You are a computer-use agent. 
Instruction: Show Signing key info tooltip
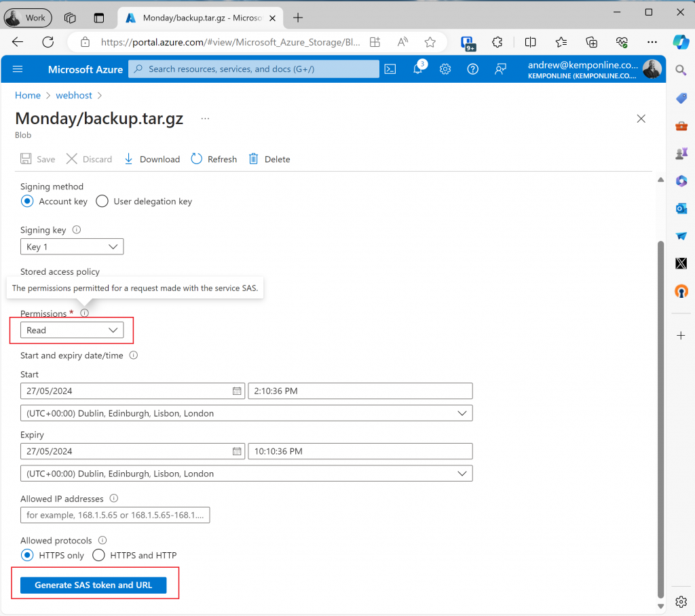[x=76, y=229]
